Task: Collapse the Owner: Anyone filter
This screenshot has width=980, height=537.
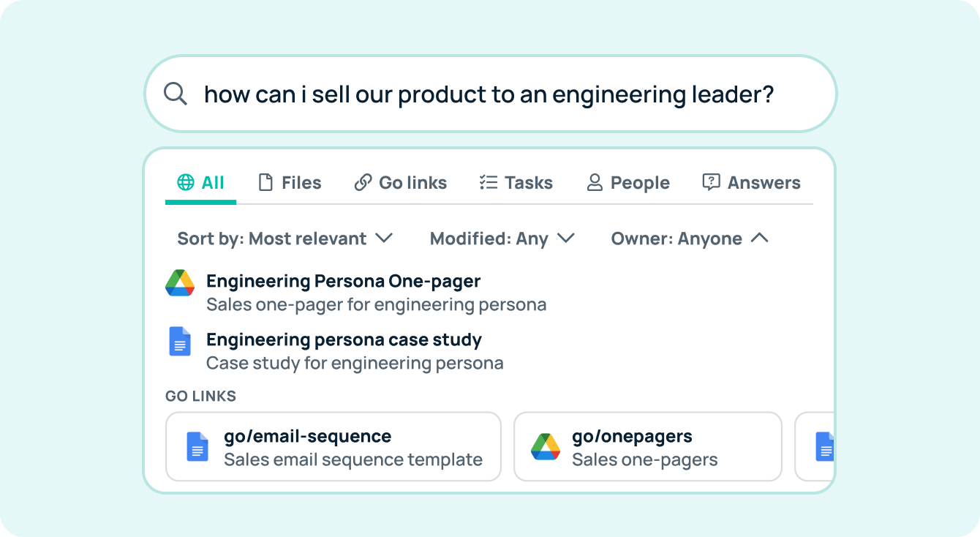Action: [690, 239]
